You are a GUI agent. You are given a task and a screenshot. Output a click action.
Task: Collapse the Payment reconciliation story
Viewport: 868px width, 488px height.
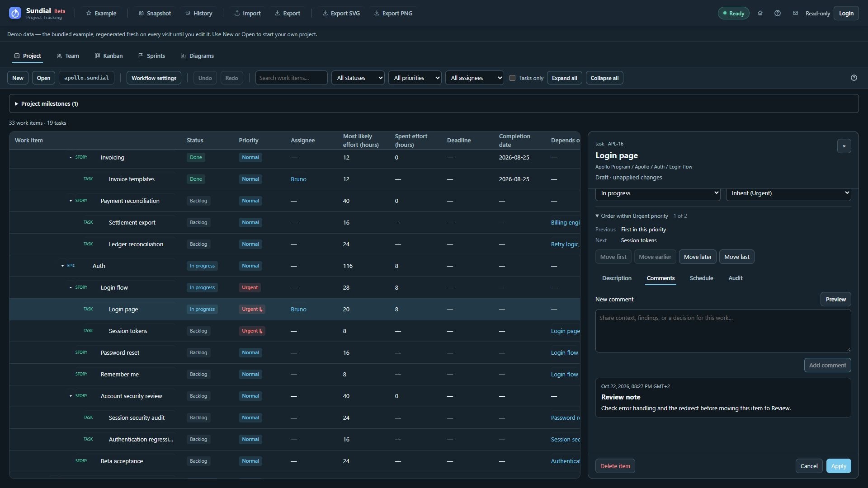pos(71,201)
